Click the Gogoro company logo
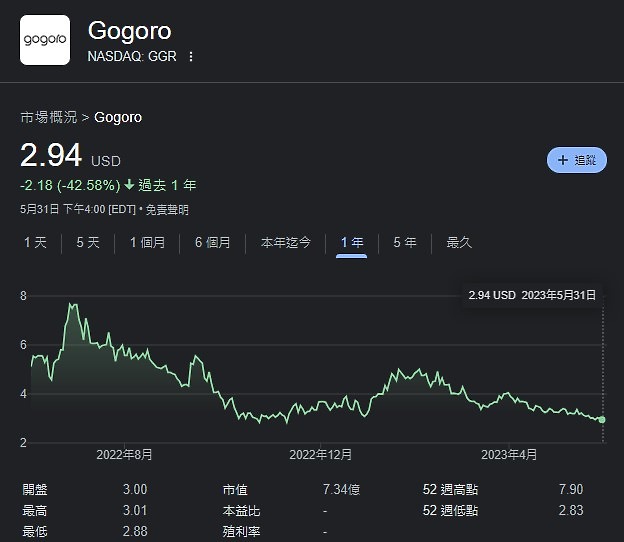Screen dimensions: 624x542 point(45,40)
